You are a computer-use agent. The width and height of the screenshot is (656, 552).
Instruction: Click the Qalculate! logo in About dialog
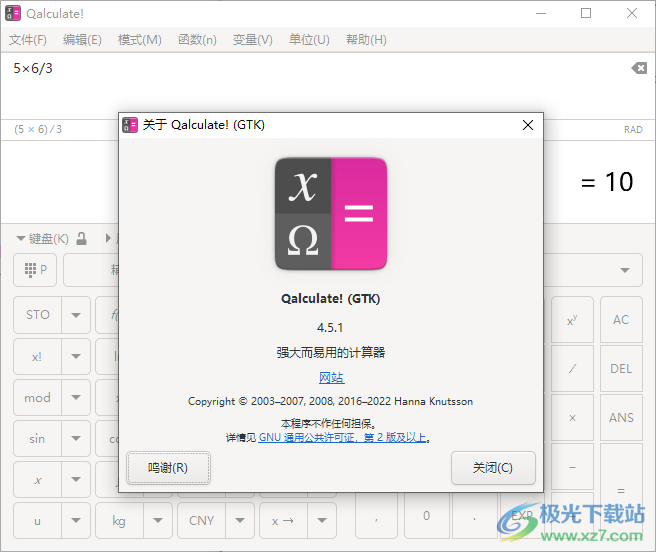click(331, 213)
